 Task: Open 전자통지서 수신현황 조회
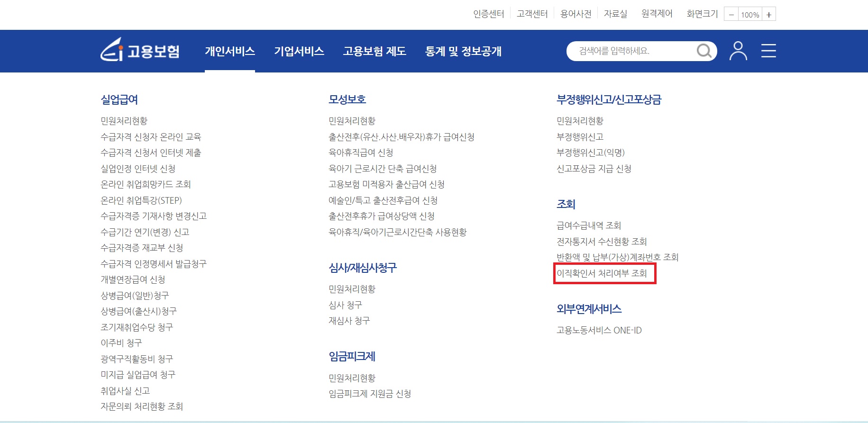coord(602,242)
